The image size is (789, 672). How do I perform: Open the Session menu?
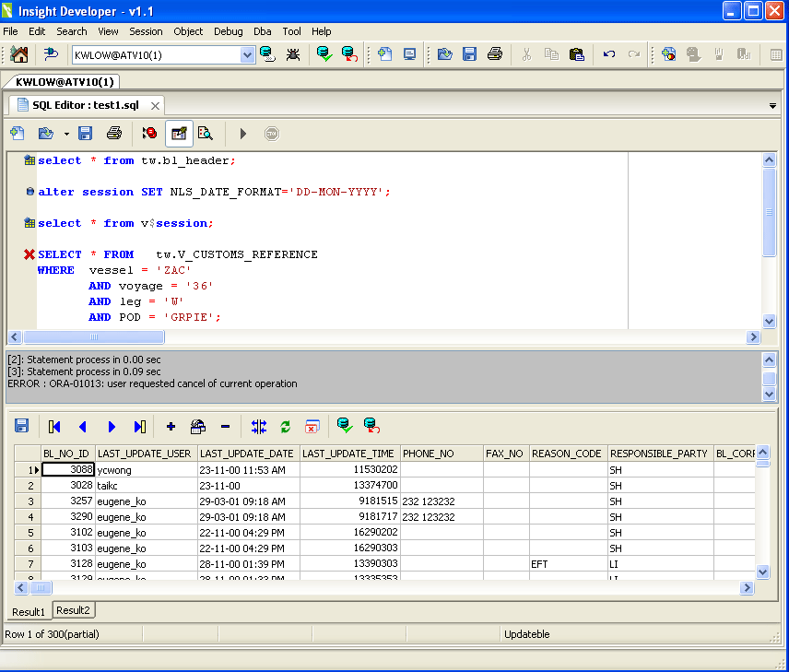click(x=146, y=31)
